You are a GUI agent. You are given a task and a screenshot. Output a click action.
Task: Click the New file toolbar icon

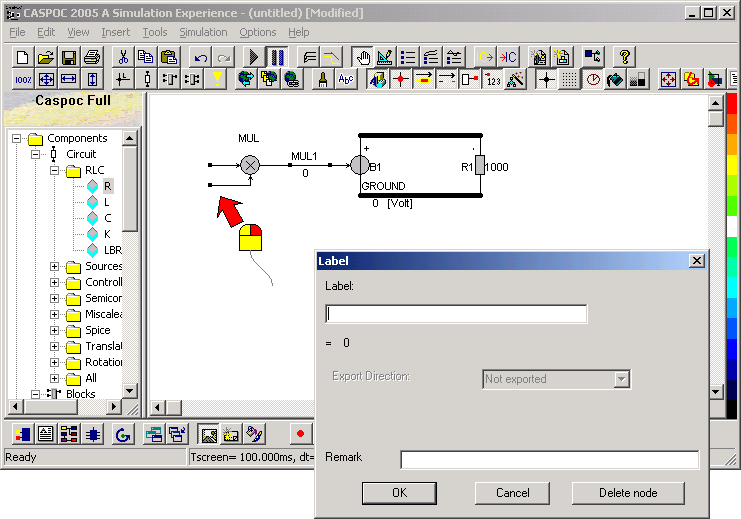(22, 57)
